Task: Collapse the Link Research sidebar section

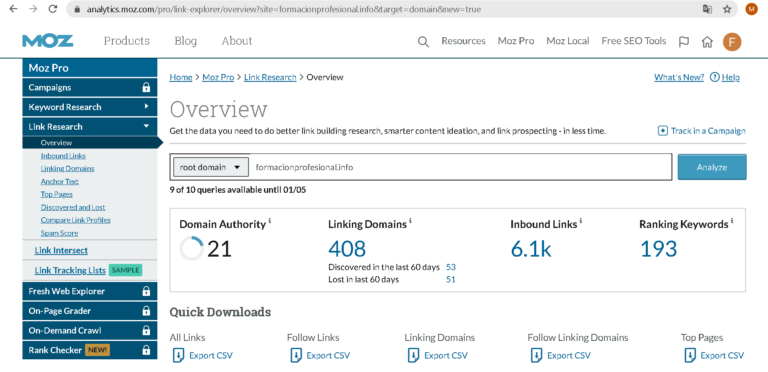Action: [x=90, y=127]
